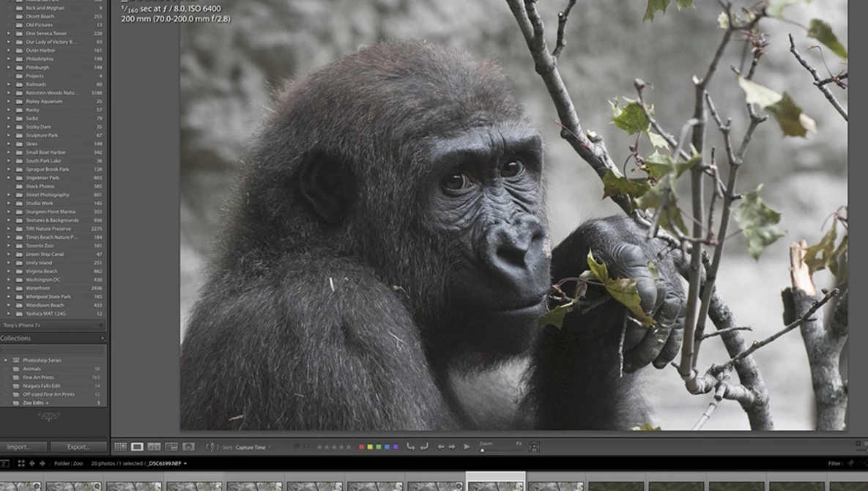The image size is (868, 491).
Task: Apply purple color label
Action: pos(396,447)
